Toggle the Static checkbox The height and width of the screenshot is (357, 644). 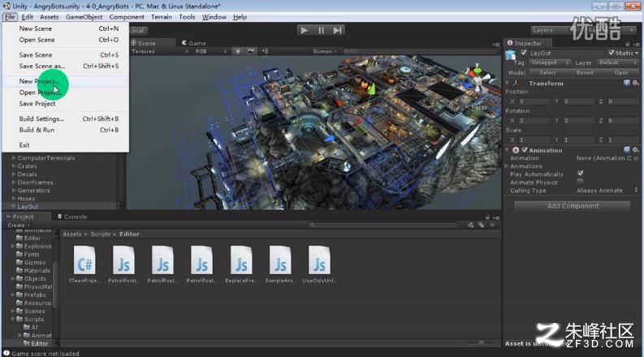tap(612, 53)
